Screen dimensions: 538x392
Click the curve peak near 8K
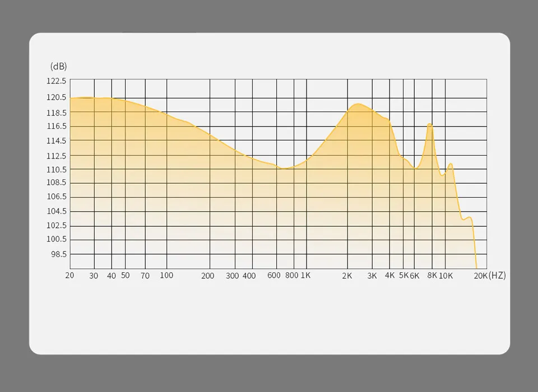click(430, 124)
